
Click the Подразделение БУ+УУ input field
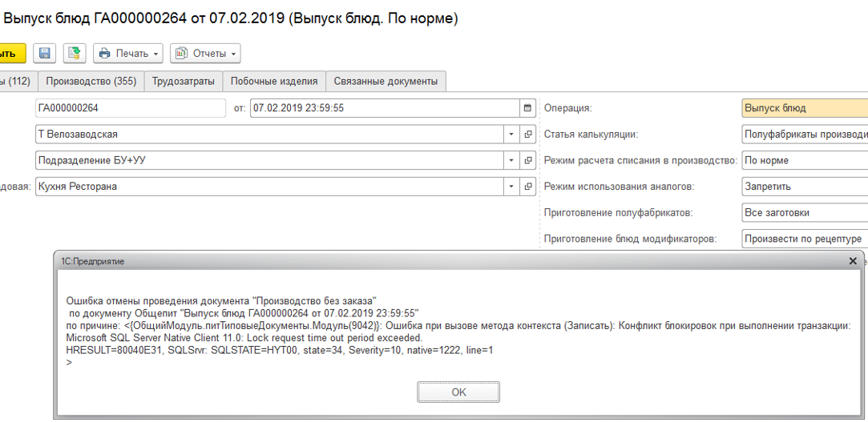(269, 160)
